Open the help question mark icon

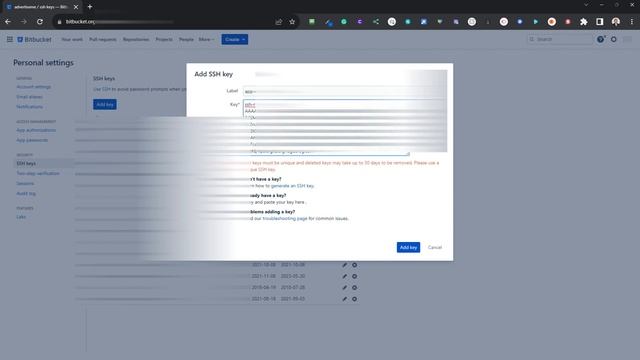[x=600, y=39]
